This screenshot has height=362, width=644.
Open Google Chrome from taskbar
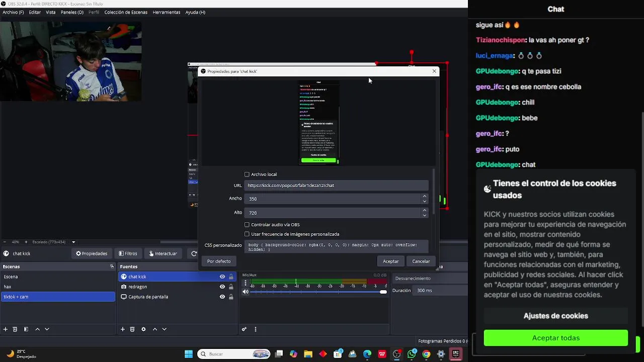[x=426, y=354]
